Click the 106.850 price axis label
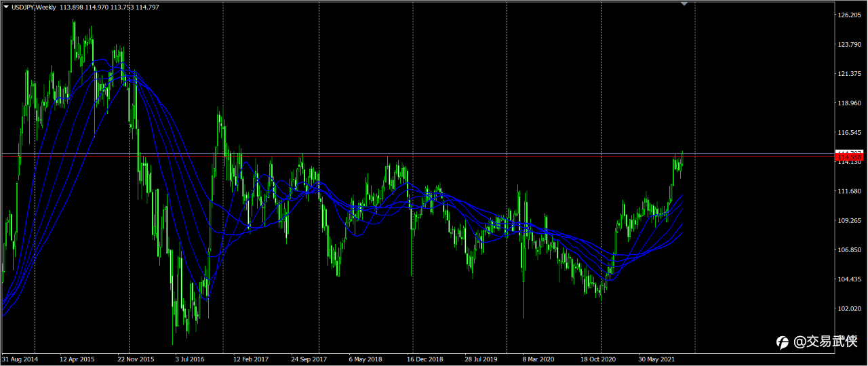Viewport: 868px width, 366px height. pos(850,250)
